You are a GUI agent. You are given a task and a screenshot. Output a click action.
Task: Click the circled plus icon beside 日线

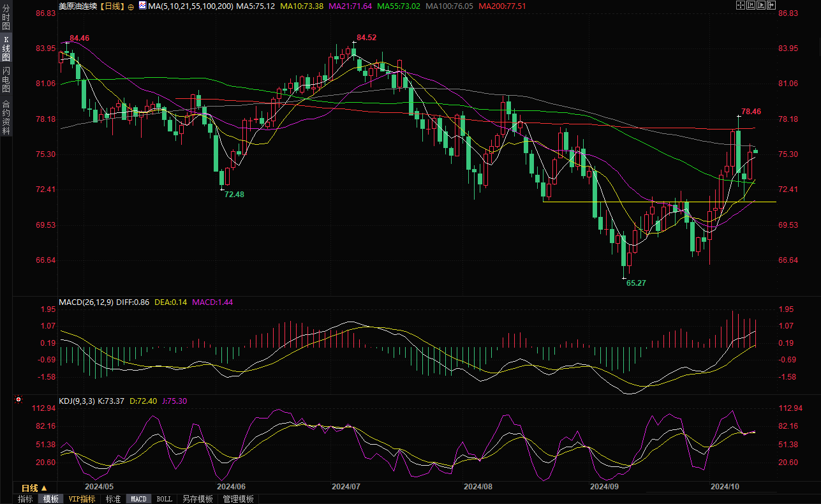tap(131, 6)
